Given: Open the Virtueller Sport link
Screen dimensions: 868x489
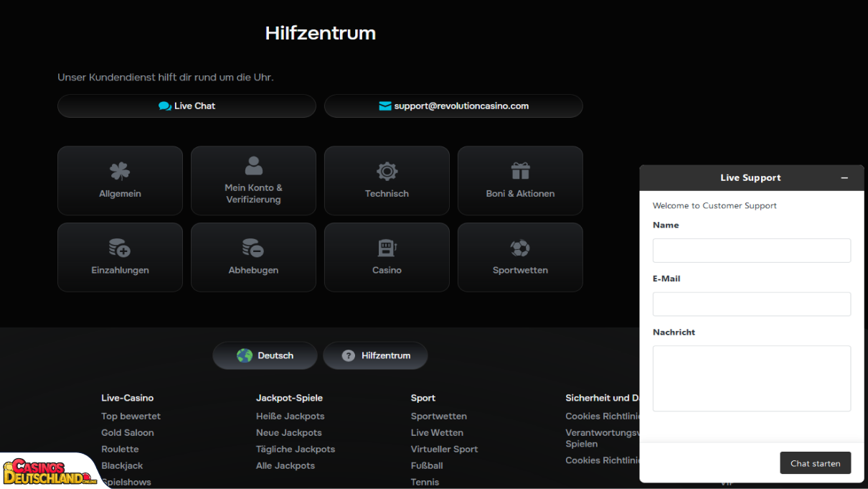Looking at the screenshot, I should click(x=445, y=450).
